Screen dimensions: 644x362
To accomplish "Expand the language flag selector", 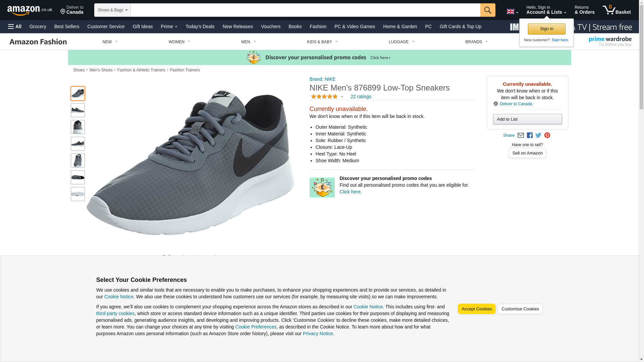I will coord(512,12).
